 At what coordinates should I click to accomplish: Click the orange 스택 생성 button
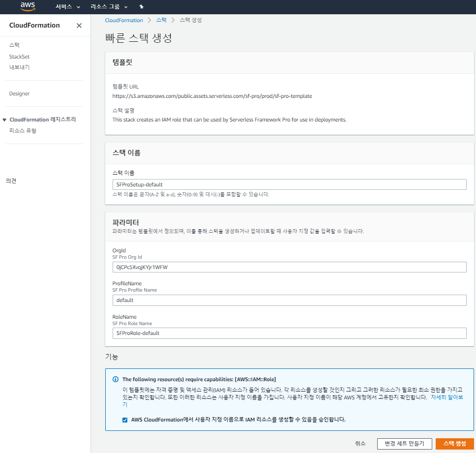tap(454, 444)
